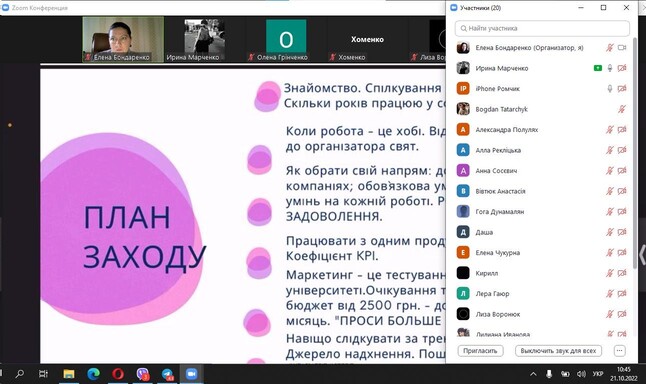
Task: Click the microphone tray icon
Action: click(x=549, y=374)
